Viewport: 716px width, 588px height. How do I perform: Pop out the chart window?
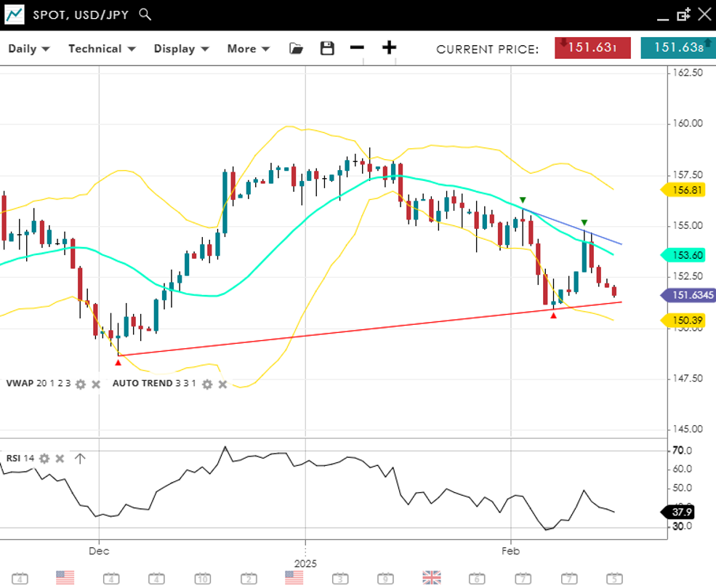[x=683, y=15]
